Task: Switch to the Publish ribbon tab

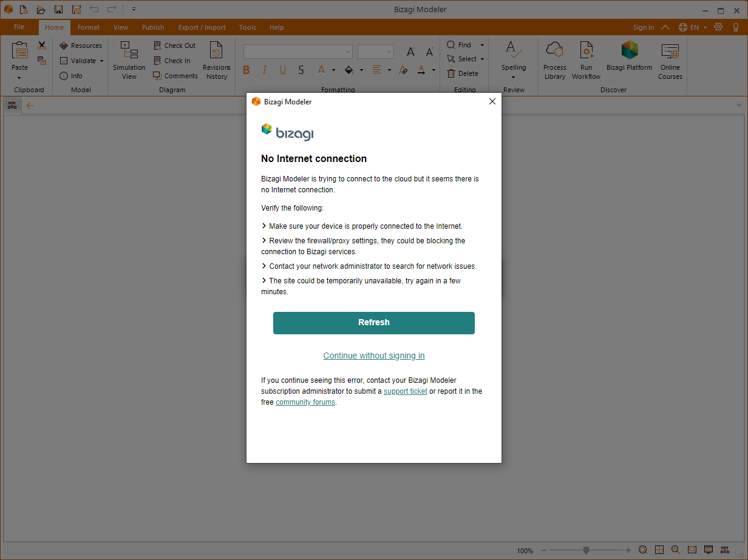Action: (153, 27)
